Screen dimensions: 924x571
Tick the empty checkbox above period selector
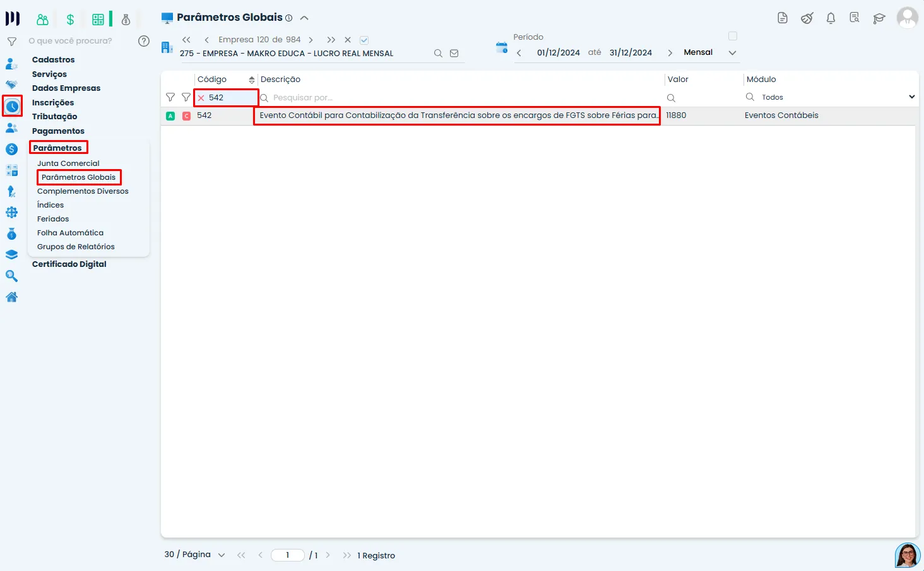coord(733,36)
